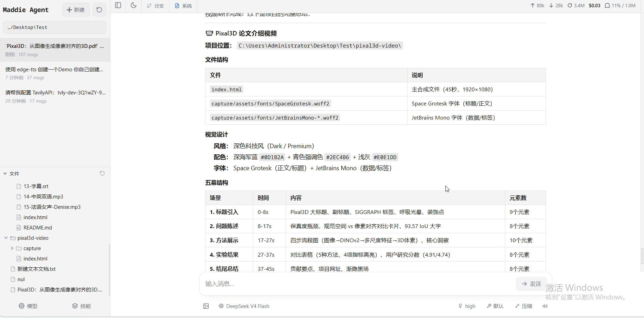The width and height of the screenshot is (644, 318).
Task: Open the 分支 branch tab
Action: coord(155,6)
